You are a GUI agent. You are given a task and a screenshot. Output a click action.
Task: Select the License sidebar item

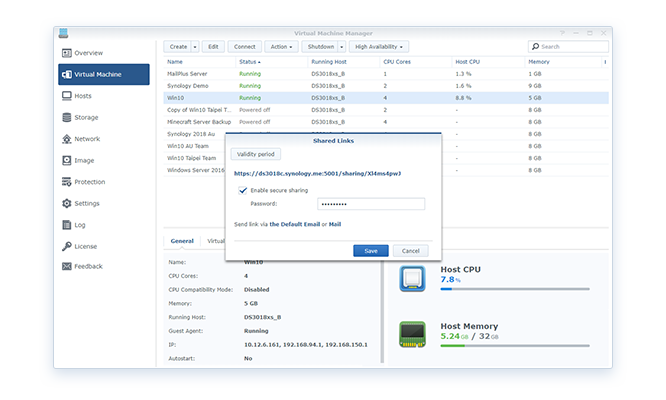(x=104, y=246)
